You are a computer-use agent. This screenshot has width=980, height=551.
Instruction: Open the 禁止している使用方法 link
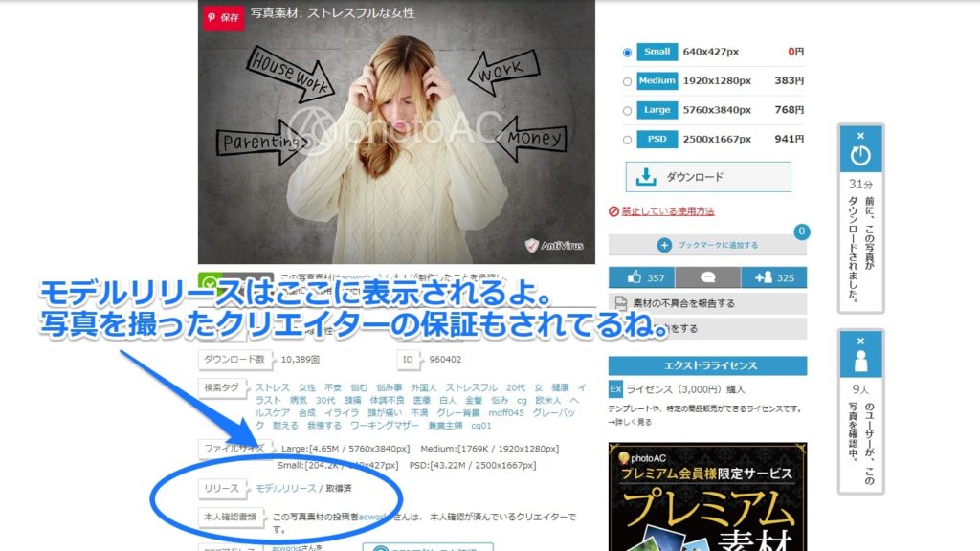click(667, 211)
